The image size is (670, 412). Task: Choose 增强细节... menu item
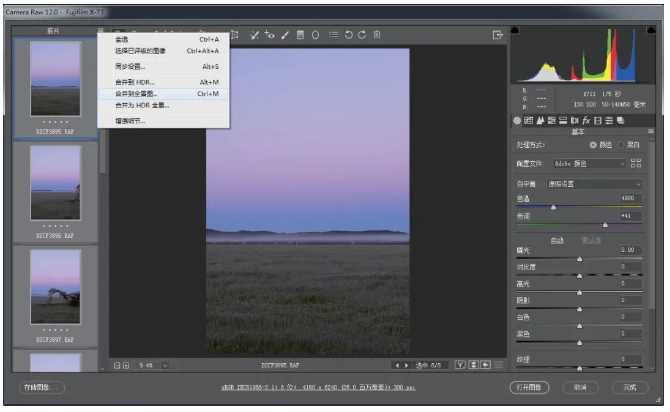tap(164, 121)
